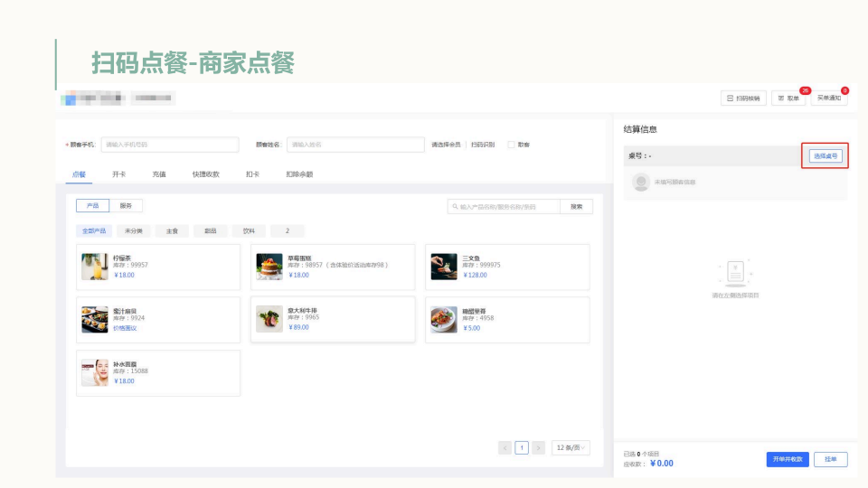
Task: Click the 开单并收款 checkout button
Action: point(788,459)
